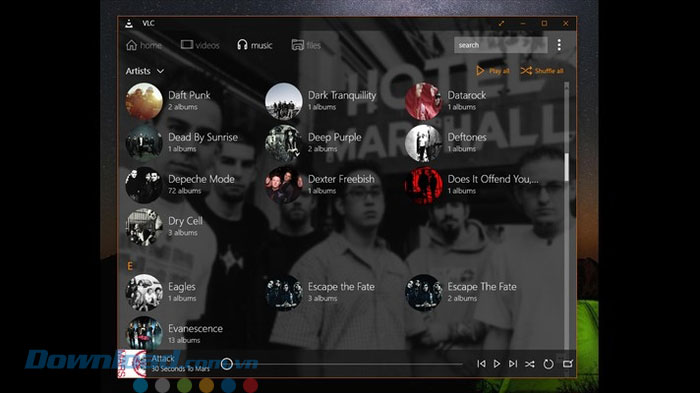Open Eagles artist thumbnail
The height and width of the screenshot is (393, 700).
[x=144, y=293]
